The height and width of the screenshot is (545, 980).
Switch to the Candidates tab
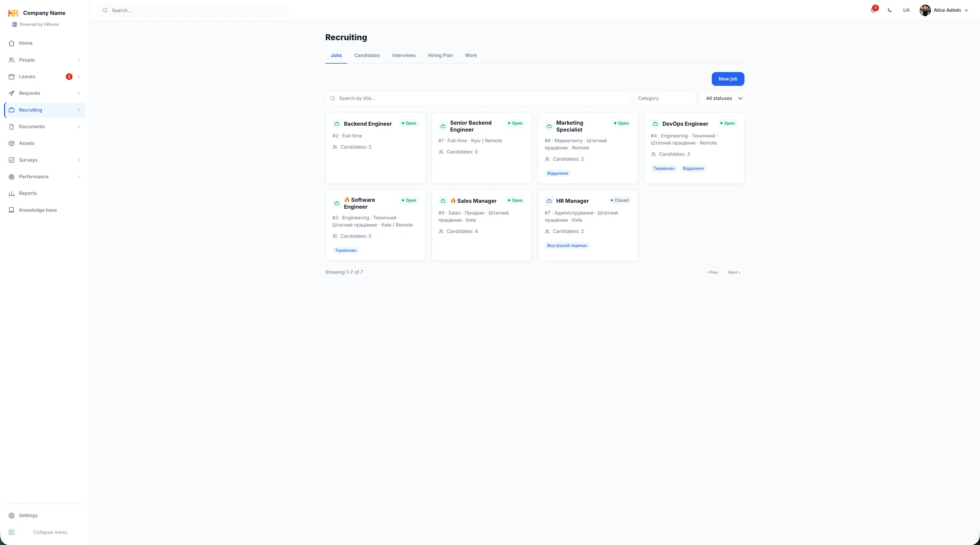click(367, 56)
